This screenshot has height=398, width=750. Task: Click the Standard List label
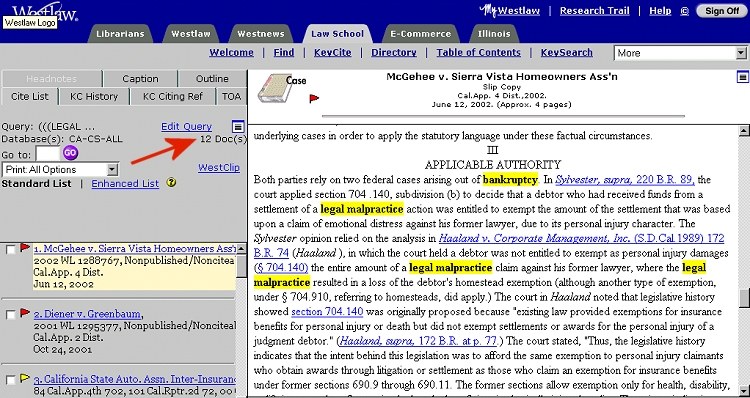point(36,184)
